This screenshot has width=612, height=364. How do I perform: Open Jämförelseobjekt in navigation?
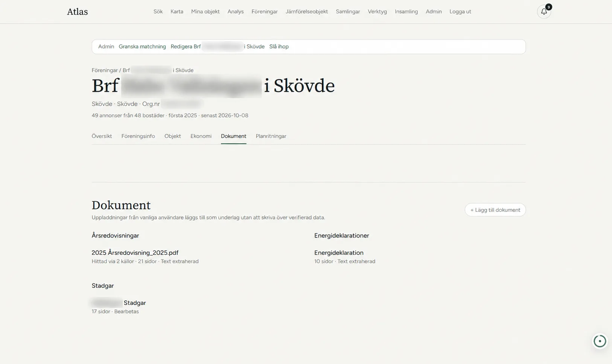[x=307, y=12]
